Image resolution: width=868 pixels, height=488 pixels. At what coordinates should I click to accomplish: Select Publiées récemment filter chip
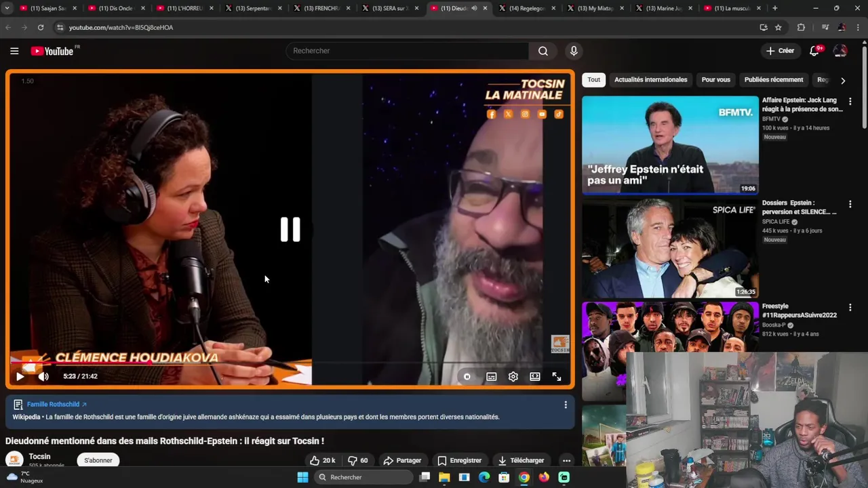pyautogui.click(x=774, y=80)
